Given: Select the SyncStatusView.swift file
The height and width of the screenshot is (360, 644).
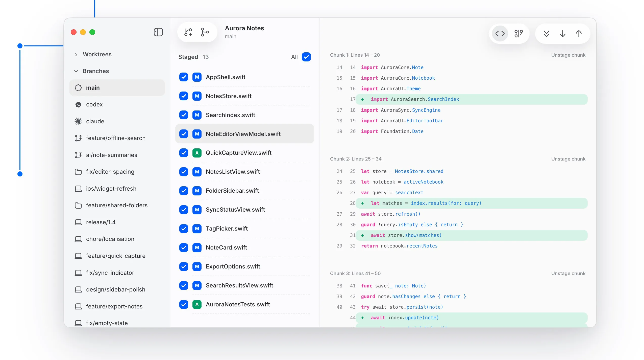Looking at the screenshot, I should [244, 210].
